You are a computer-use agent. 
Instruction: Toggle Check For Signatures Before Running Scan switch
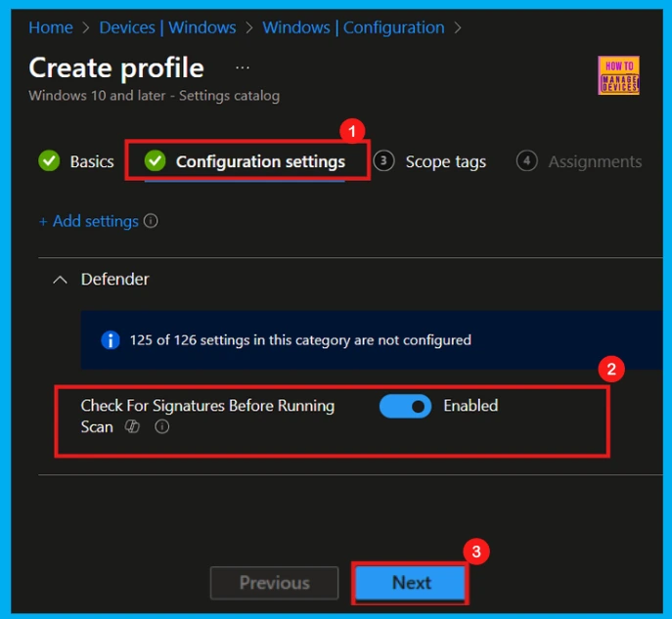pos(405,406)
